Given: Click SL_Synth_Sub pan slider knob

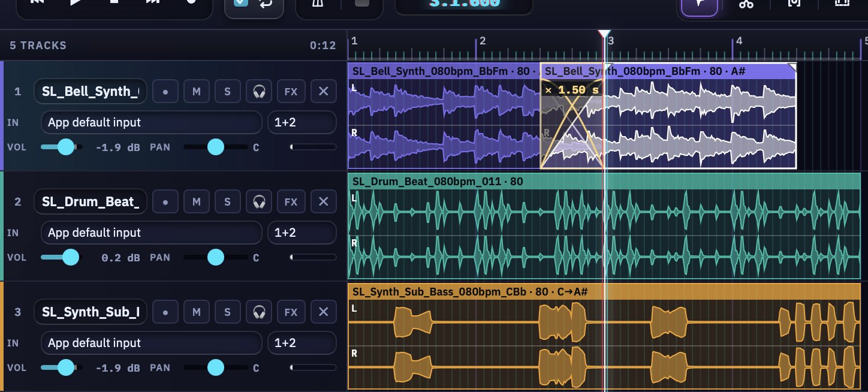Looking at the screenshot, I should tap(216, 367).
